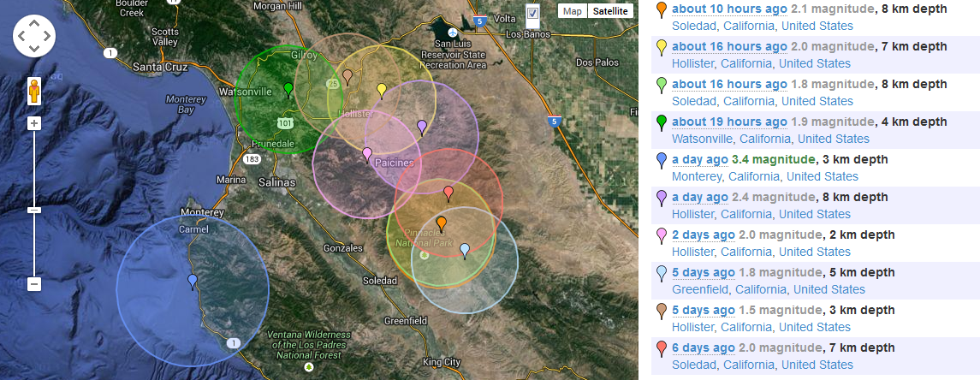Image resolution: width=980 pixels, height=380 pixels.
Task: Switch to the Satellite view tab
Action: coord(611,11)
